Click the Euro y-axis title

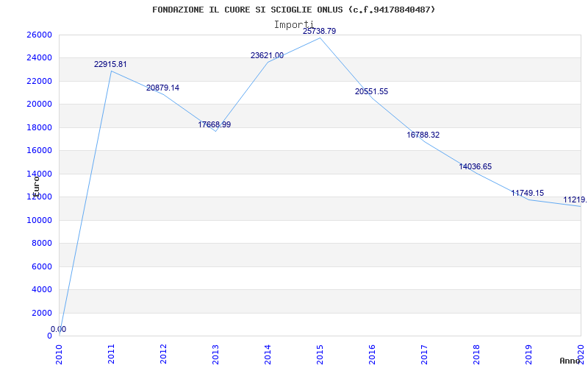point(36,185)
